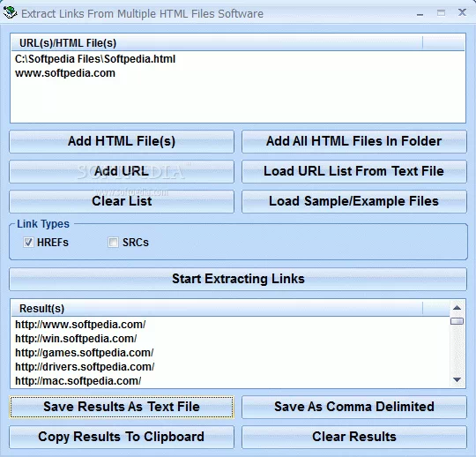Select result http://drivers.softpedia.com/
The height and width of the screenshot is (457, 476).
85,367
